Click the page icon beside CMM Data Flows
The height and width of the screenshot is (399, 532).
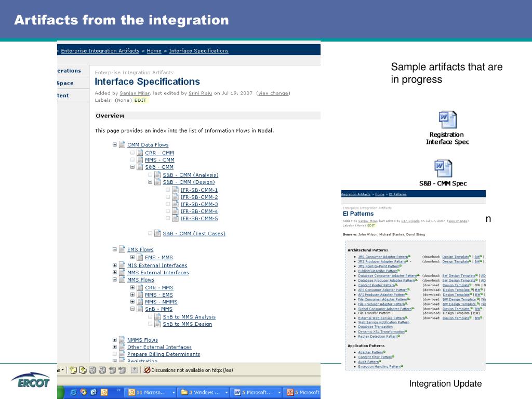click(122, 144)
